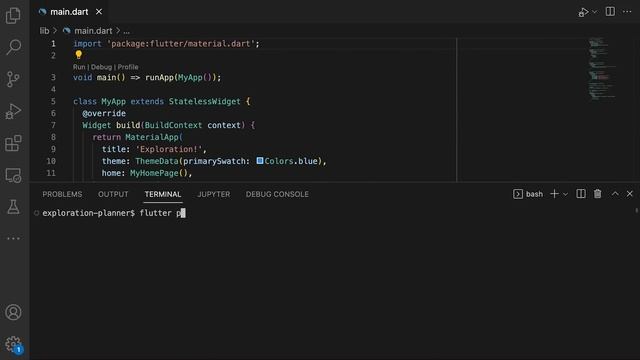Kill terminal with trash icon
Viewport: 640px width, 360px height.
tap(598, 194)
